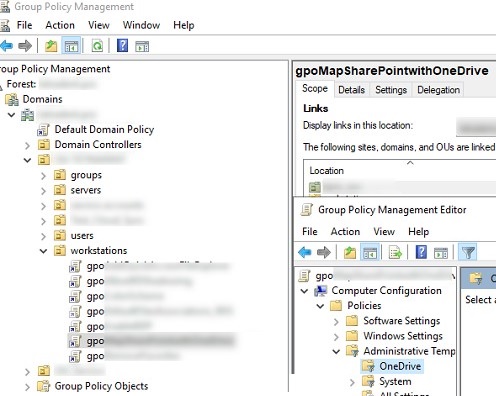496x396 pixels.
Task: Open View menu in Group Policy Management
Action: 99,25
